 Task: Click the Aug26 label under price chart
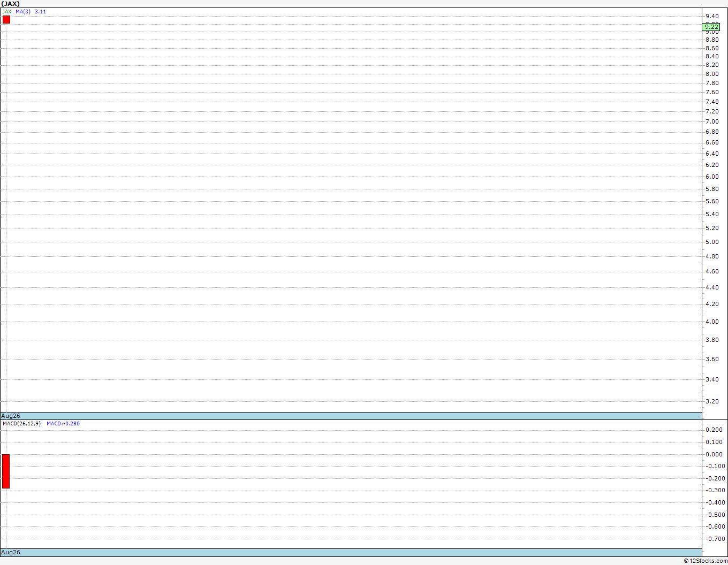click(x=11, y=416)
